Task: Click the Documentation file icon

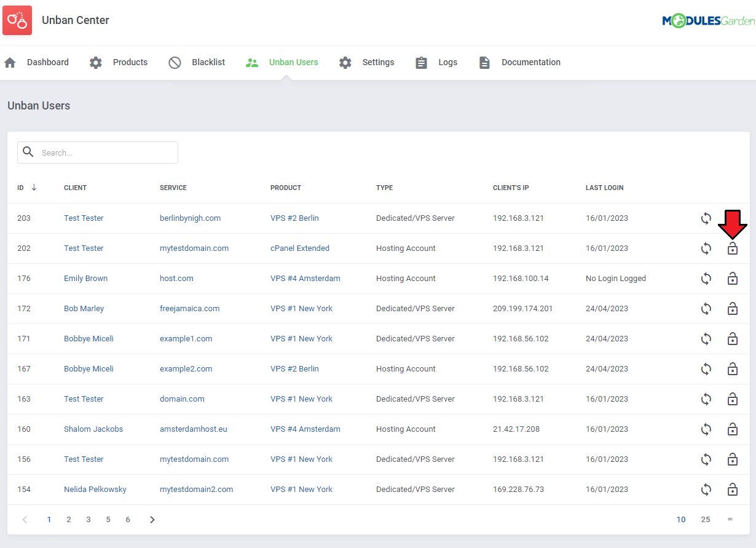Action: pos(484,63)
